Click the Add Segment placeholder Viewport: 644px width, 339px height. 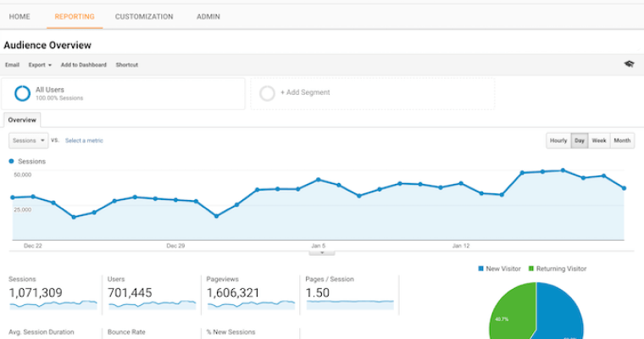pyautogui.click(x=373, y=93)
